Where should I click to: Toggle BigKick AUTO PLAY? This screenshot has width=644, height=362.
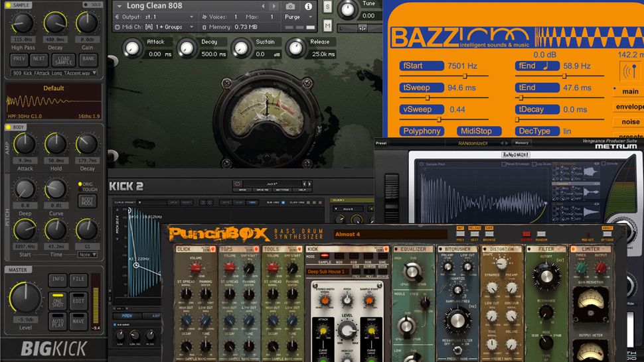[x=58, y=322]
